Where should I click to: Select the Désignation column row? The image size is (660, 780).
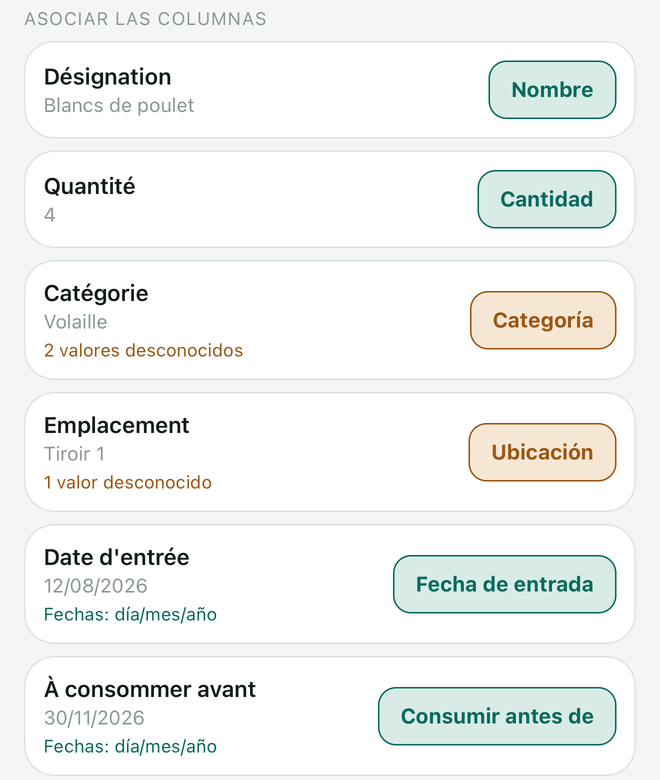(330, 90)
